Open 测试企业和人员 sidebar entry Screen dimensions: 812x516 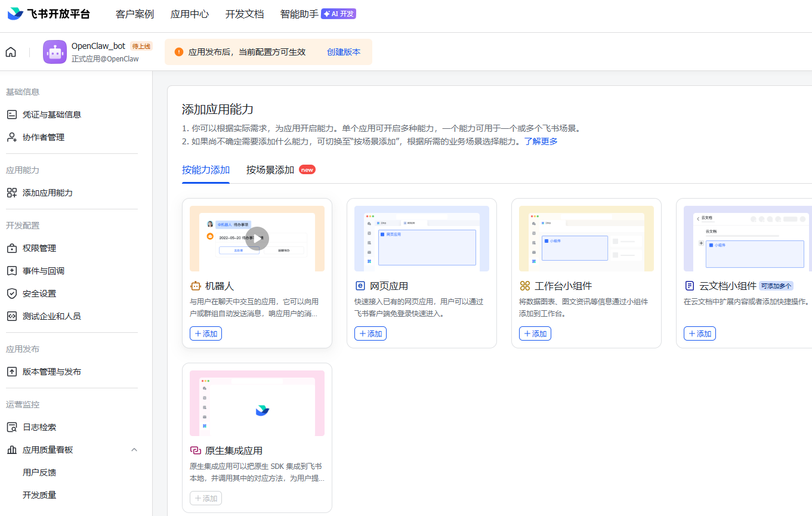point(51,316)
